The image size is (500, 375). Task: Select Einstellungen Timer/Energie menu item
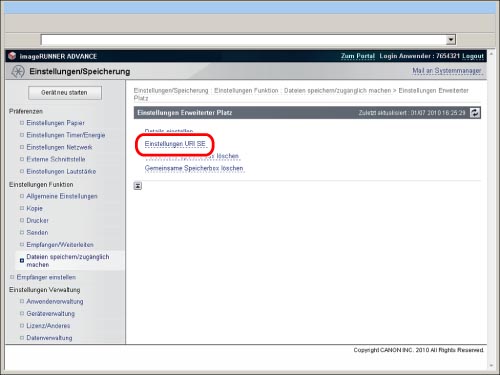pos(66,135)
